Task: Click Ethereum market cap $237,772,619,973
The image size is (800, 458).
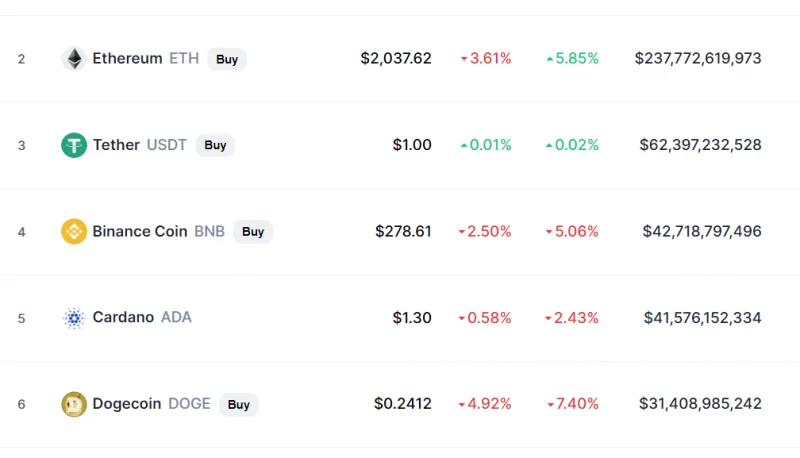Action: (x=698, y=59)
